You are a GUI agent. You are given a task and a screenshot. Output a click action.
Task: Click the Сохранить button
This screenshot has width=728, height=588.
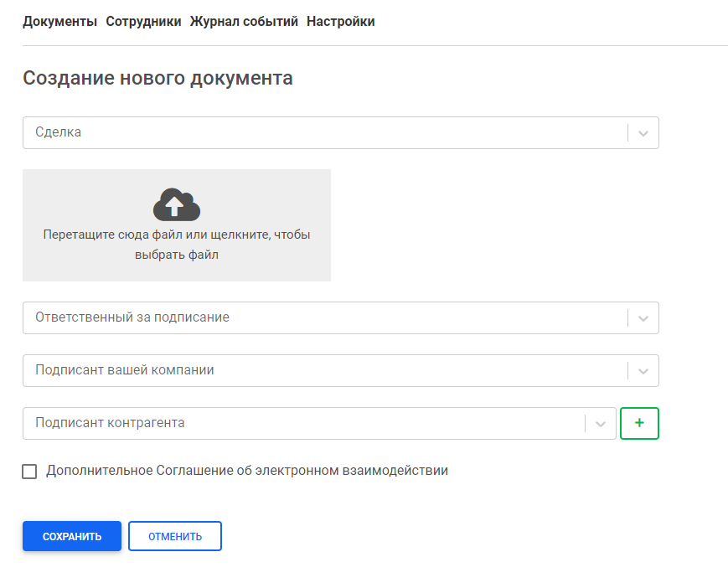[72, 536]
